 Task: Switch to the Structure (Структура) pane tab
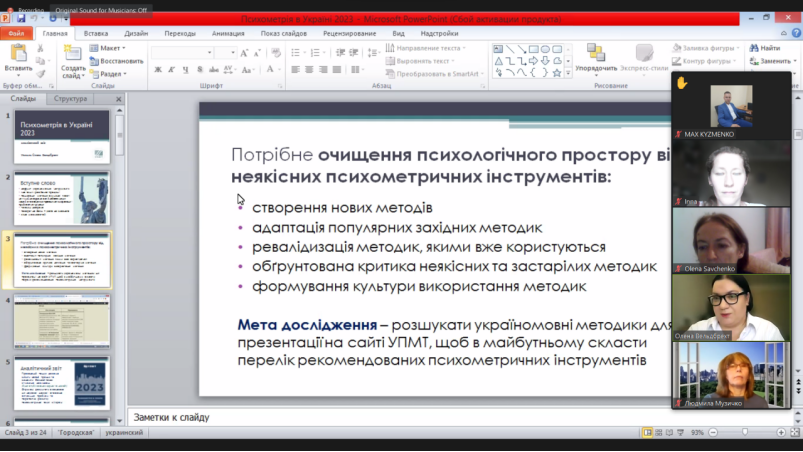point(70,99)
